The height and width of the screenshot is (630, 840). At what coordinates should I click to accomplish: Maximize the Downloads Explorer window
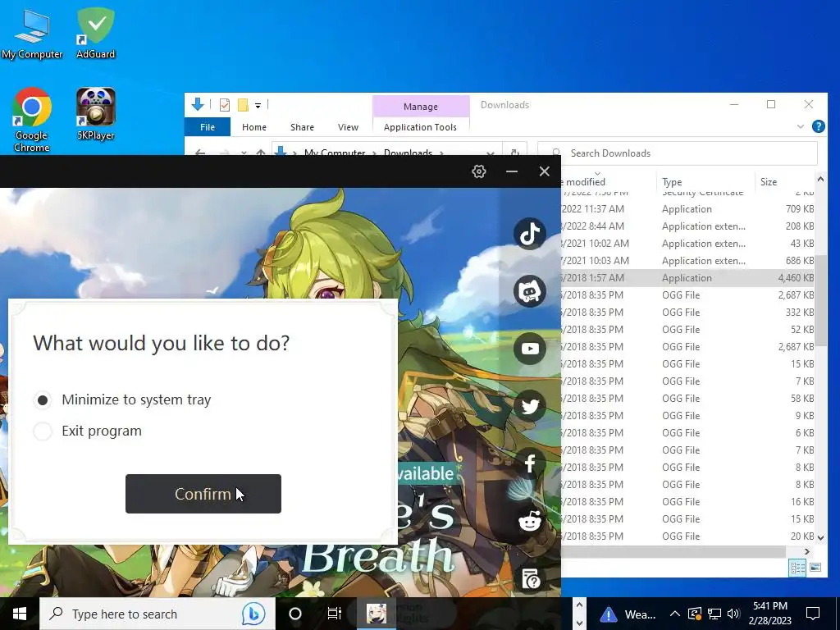point(771,104)
